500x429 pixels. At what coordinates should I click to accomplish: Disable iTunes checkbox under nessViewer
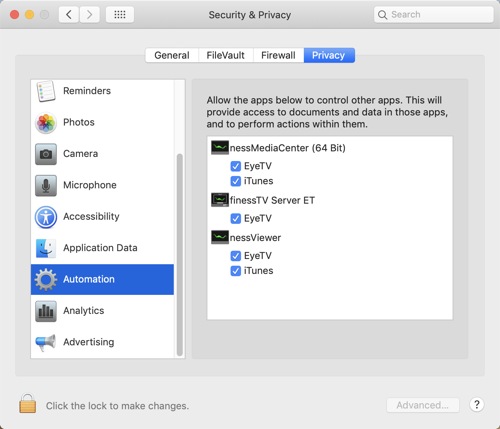pyautogui.click(x=236, y=271)
